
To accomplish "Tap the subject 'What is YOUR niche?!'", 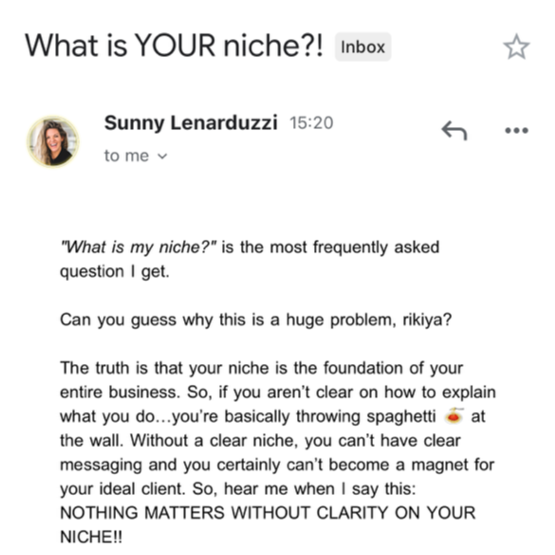I will click(173, 45).
